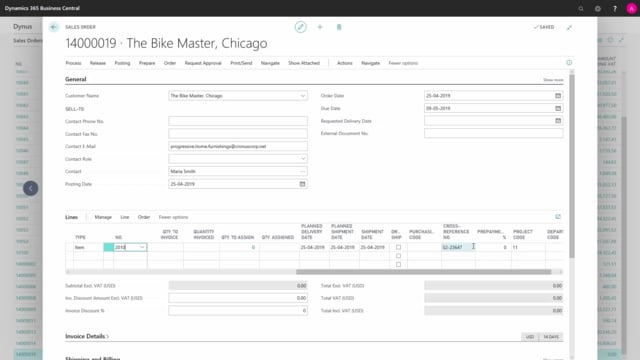Click Fewer options in Lines toolbar
Screen dimensions: 640x360
pyautogui.click(x=173, y=217)
